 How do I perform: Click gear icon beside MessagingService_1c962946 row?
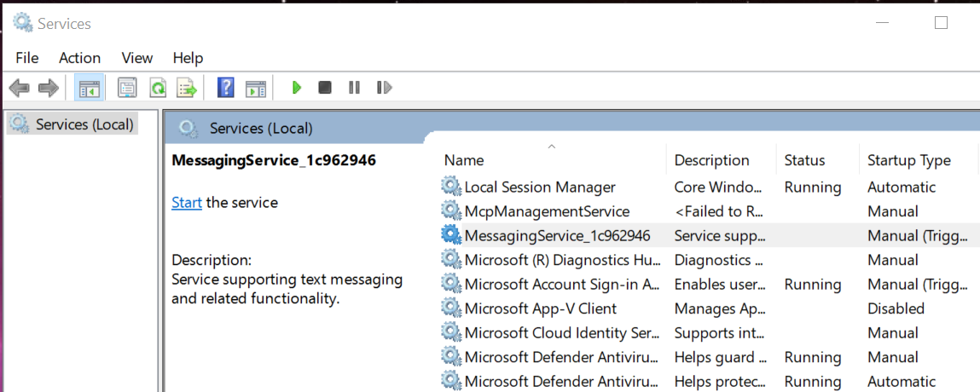pyautogui.click(x=450, y=235)
